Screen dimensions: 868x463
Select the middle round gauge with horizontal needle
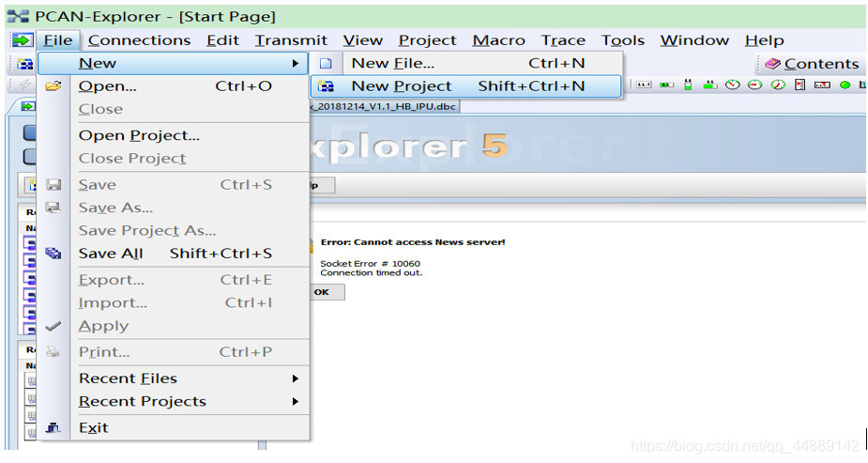(755, 85)
